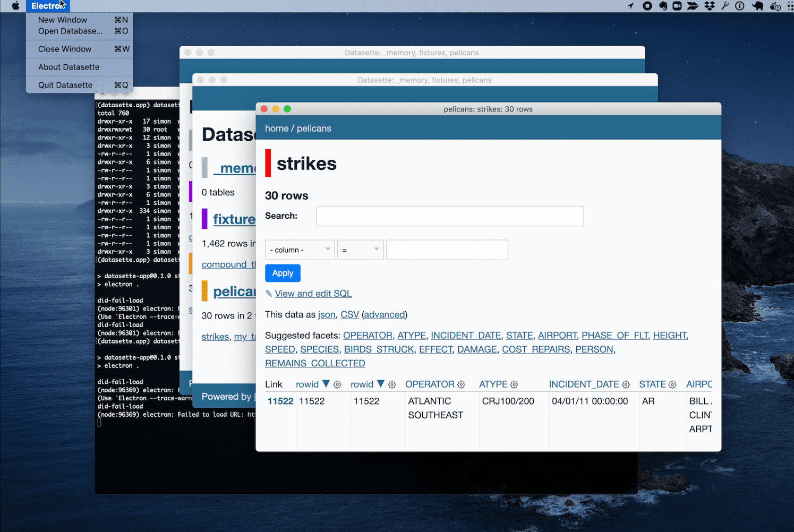Open the gear menu for OPERATOR column
Screen dimensions: 794x532
pyautogui.click(x=461, y=384)
